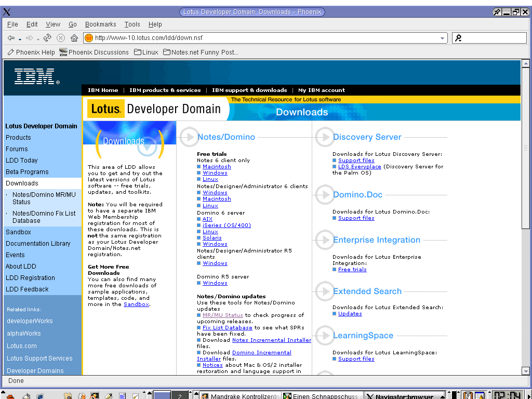Screen dimensions: 532x399
Task: Open the Go menu
Action: pos(73,24)
